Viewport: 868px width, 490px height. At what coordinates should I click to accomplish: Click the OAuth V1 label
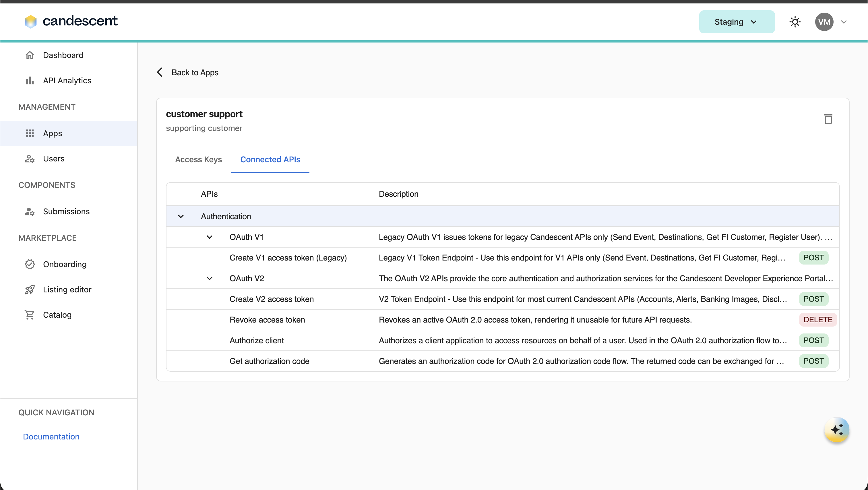click(246, 237)
